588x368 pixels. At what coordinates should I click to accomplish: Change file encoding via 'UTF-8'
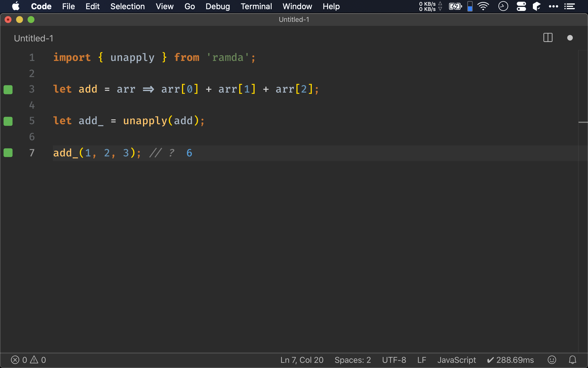coord(394,360)
